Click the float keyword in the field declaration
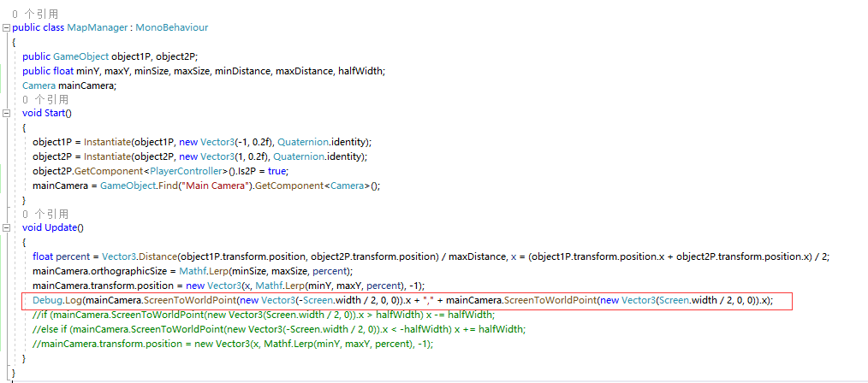Viewport: 868px width, 383px height. point(63,71)
